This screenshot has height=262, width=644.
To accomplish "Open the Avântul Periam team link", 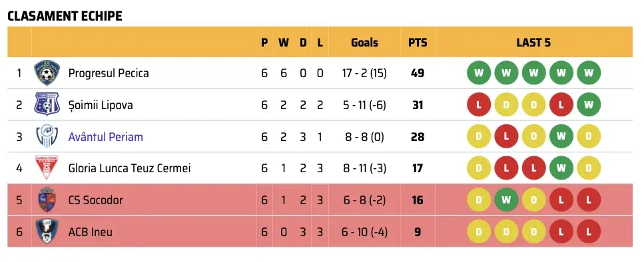I will (105, 136).
